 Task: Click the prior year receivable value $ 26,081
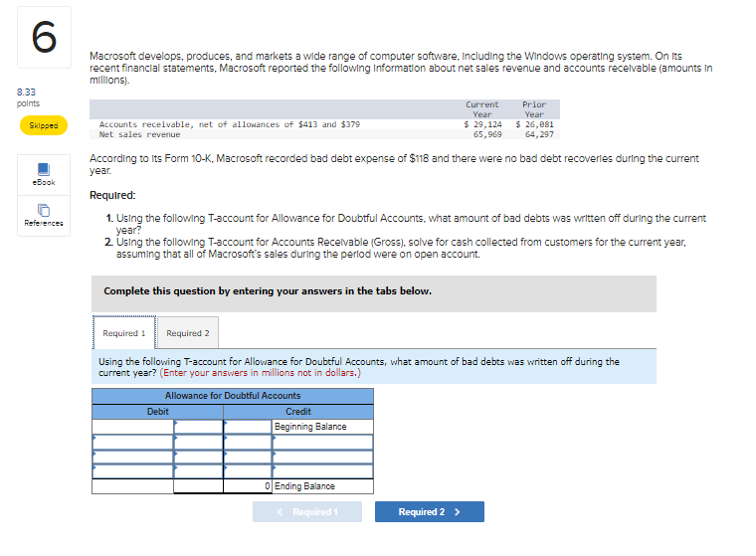point(534,124)
